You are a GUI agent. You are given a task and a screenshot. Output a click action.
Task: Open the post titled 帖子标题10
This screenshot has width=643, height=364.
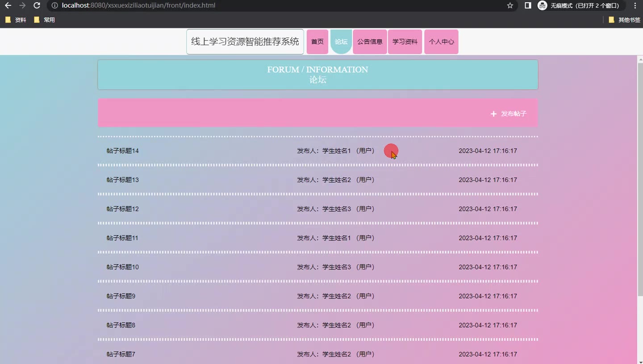click(x=123, y=267)
